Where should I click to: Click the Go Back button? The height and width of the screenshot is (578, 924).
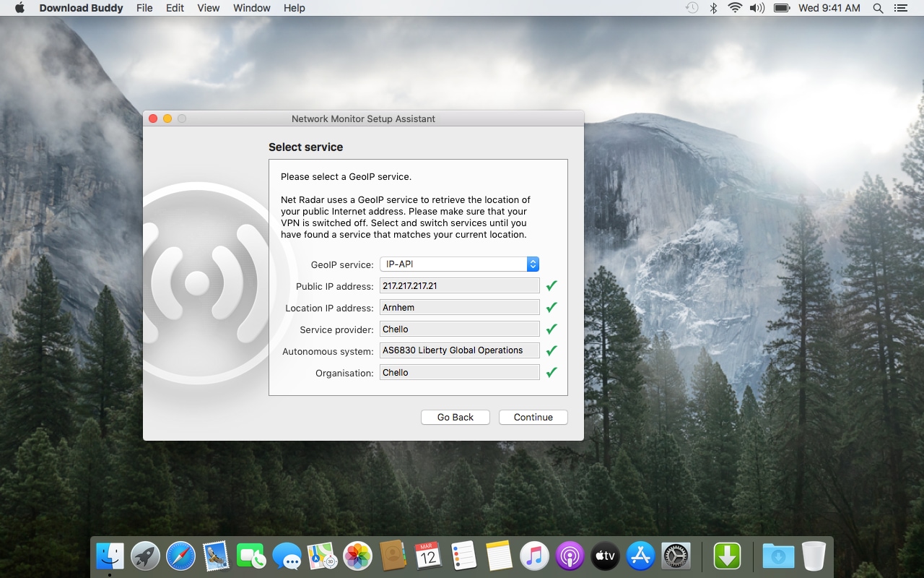tap(456, 418)
